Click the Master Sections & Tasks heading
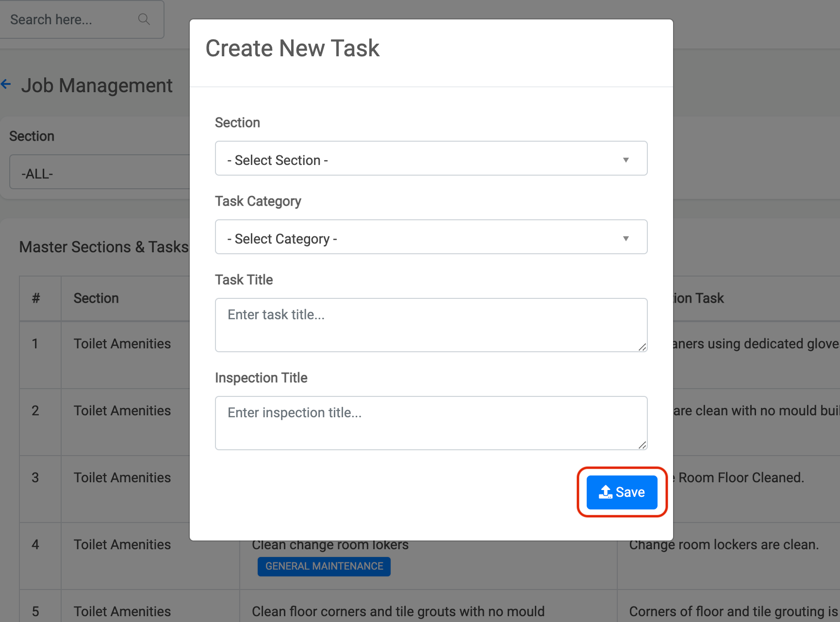840x622 pixels. coord(104,247)
